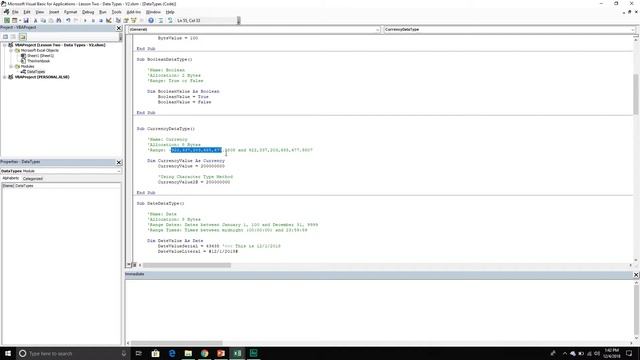Click the Run Sub play icon
Image resolution: width=640 pixels, height=360 pixels.
(85, 20)
